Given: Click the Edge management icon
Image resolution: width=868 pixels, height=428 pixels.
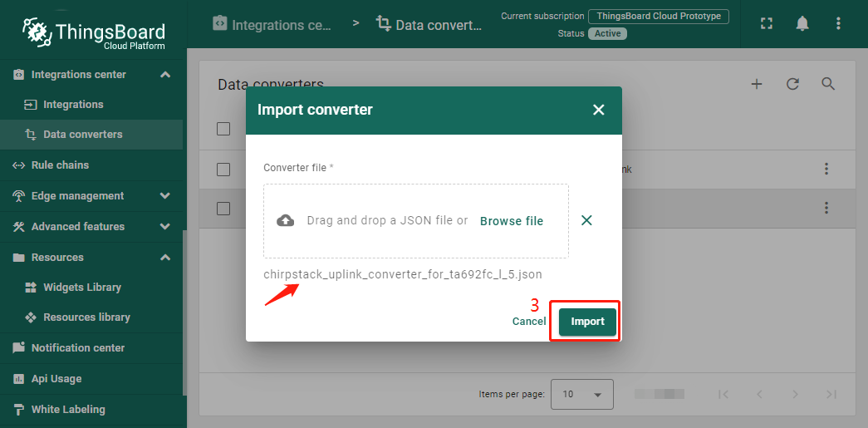Looking at the screenshot, I should (x=18, y=196).
